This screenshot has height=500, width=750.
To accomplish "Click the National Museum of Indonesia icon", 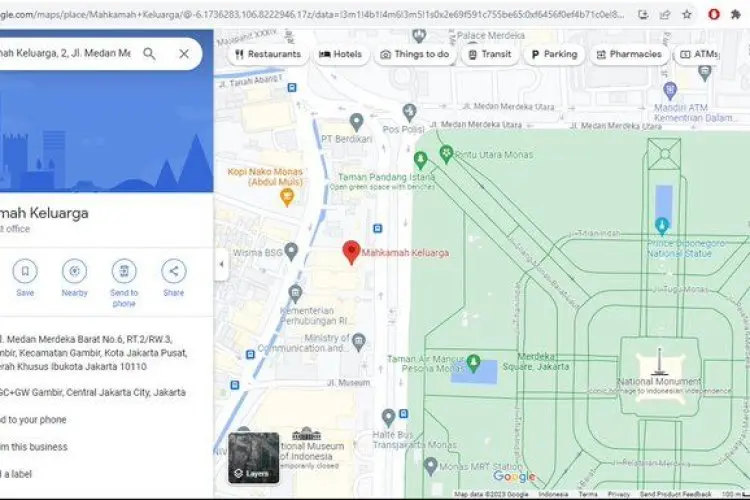I will (307, 434).
